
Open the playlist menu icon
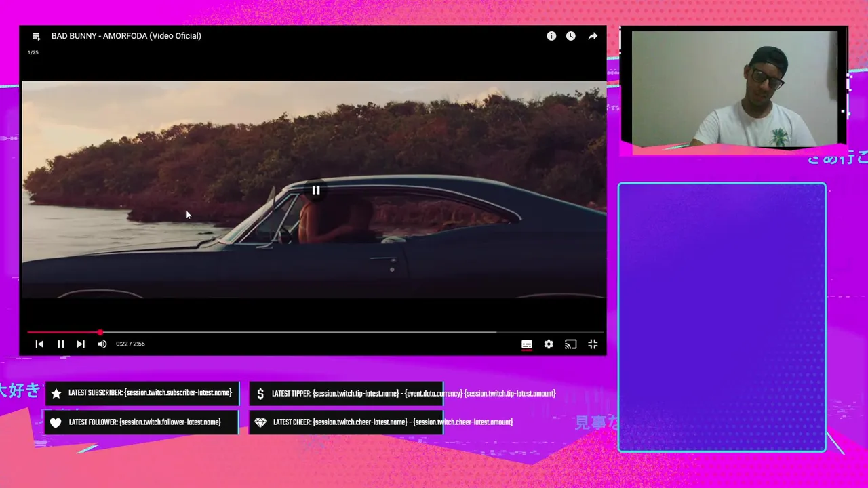pos(37,36)
